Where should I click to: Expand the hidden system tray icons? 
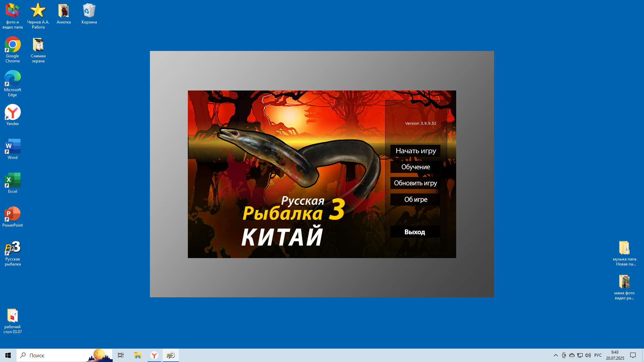click(555, 355)
